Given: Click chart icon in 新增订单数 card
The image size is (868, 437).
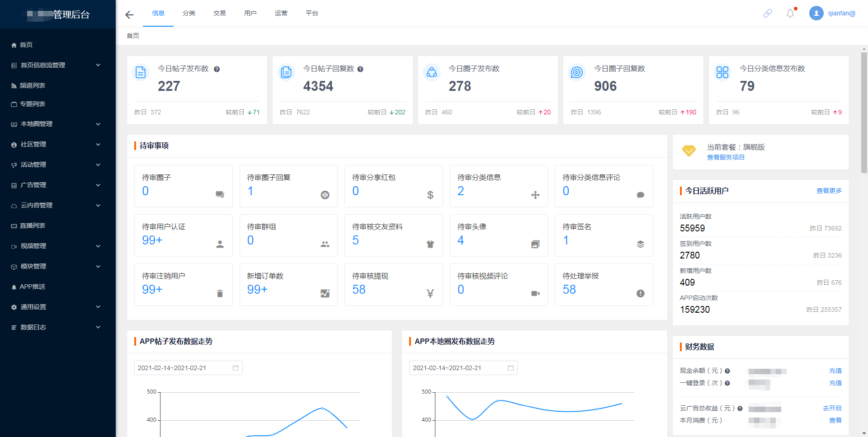Looking at the screenshot, I should [325, 293].
